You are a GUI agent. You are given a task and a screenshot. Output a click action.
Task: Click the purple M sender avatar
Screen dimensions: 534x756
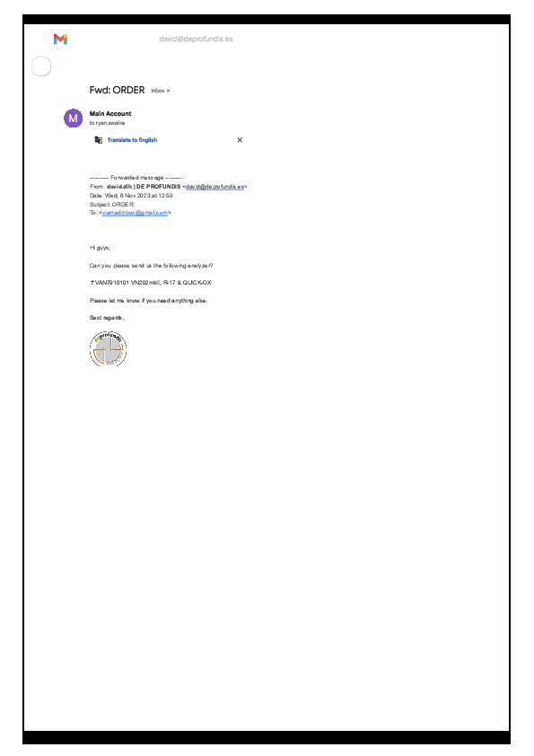[x=74, y=119]
